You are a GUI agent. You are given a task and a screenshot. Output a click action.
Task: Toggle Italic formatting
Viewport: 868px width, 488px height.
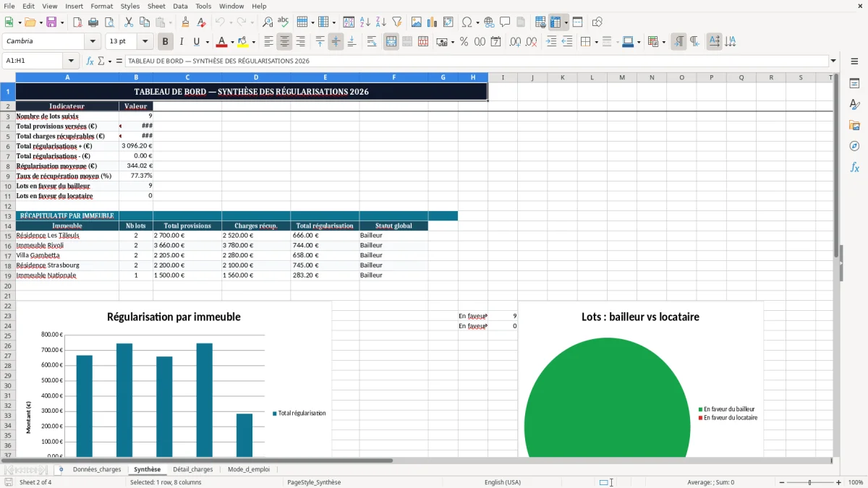181,42
